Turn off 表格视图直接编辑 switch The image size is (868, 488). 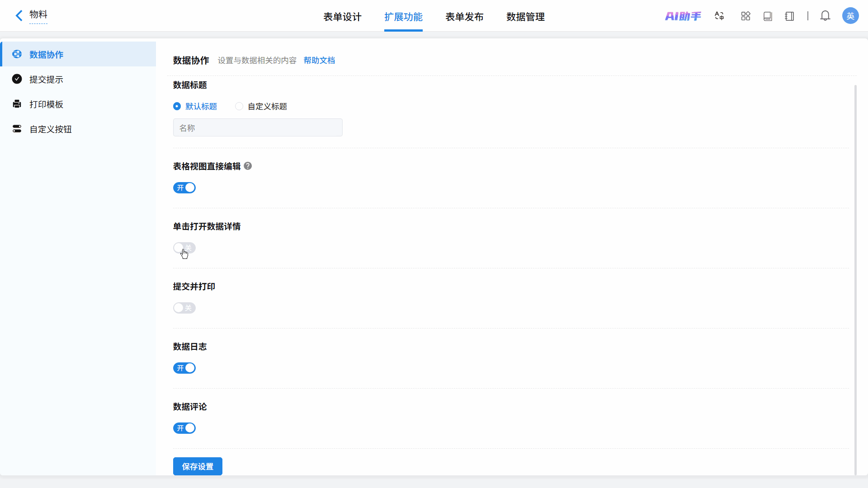[184, 188]
